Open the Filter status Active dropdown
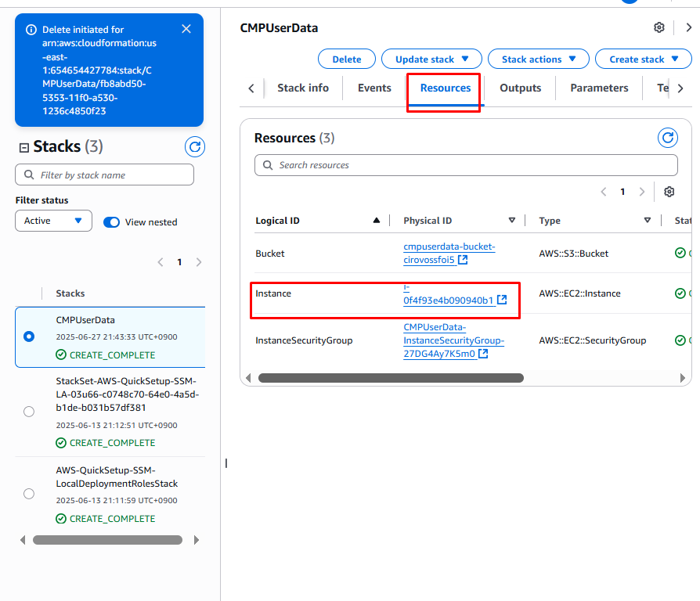This screenshot has width=700, height=601. [x=53, y=221]
